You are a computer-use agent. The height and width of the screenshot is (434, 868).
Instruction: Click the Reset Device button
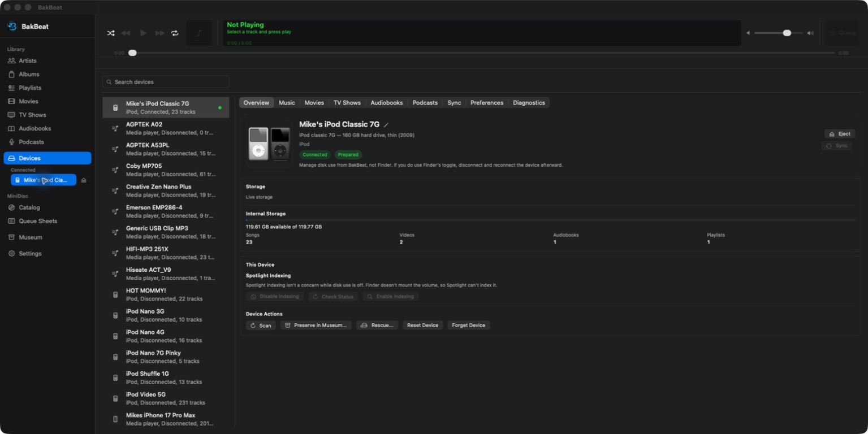click(x=422, y=325)
